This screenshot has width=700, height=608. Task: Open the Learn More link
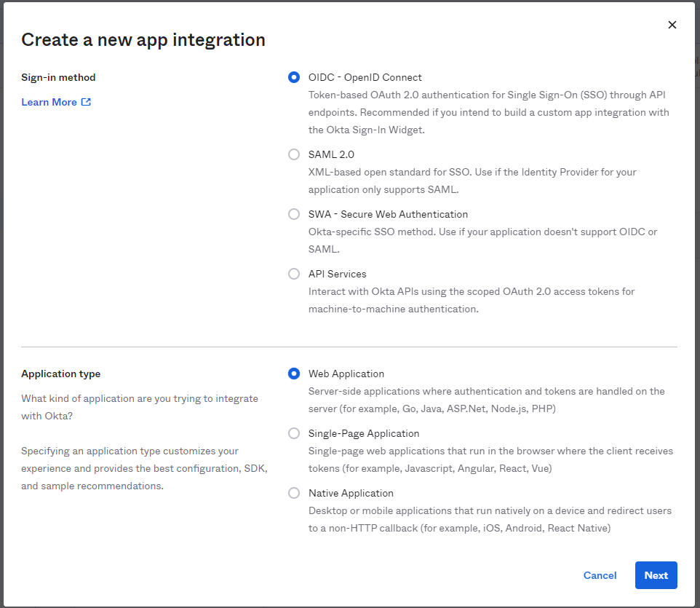coord(49,102)
